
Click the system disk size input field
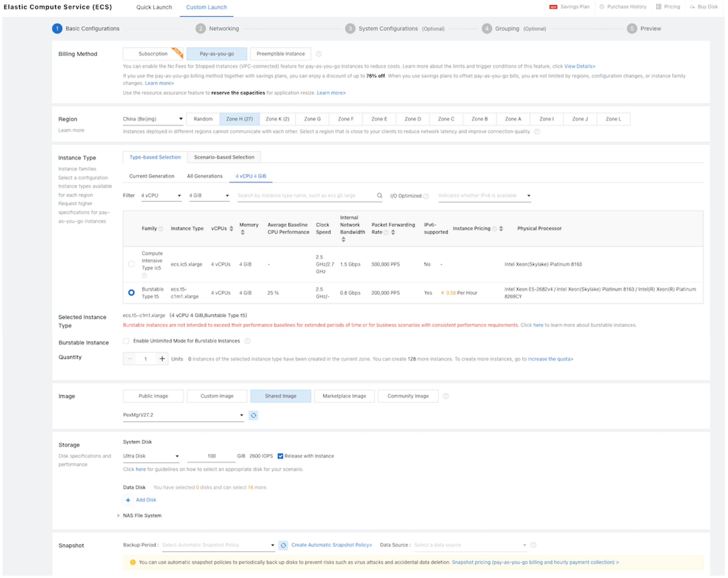pyautogui.click(x=211, y=456)
